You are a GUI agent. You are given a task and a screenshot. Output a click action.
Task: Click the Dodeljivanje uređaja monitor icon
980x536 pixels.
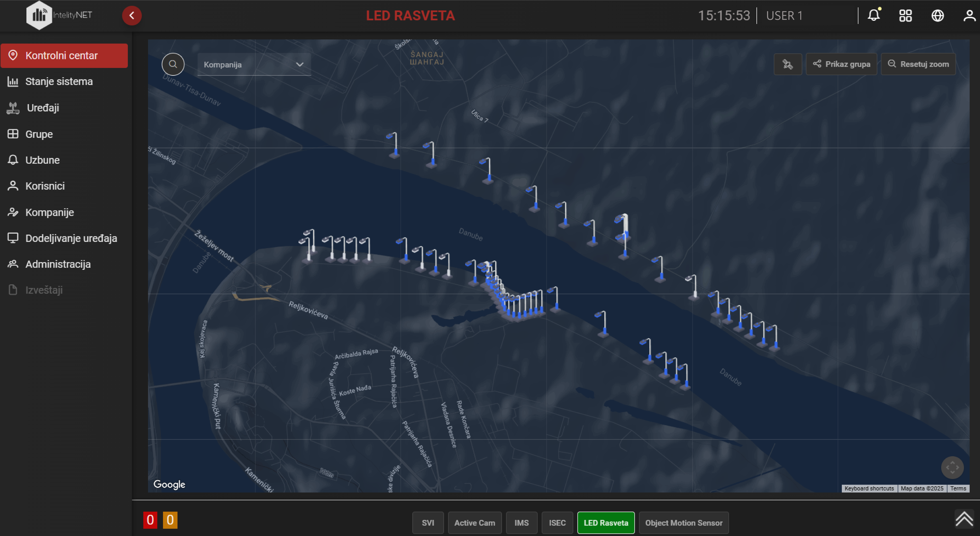(x=13, y=238)
